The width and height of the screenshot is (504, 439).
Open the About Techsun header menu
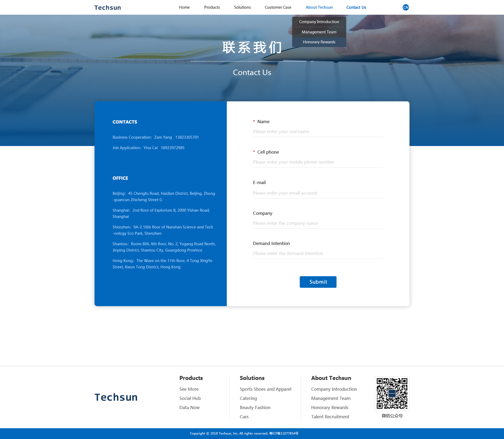[319, 7]
